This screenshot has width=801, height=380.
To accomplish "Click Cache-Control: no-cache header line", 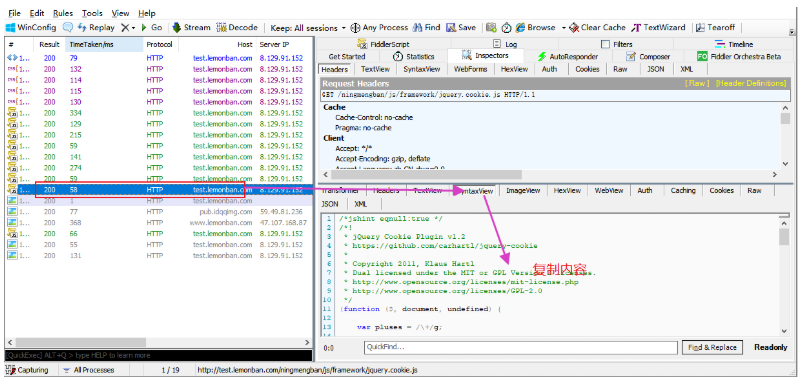I will [x=374, y=117].
